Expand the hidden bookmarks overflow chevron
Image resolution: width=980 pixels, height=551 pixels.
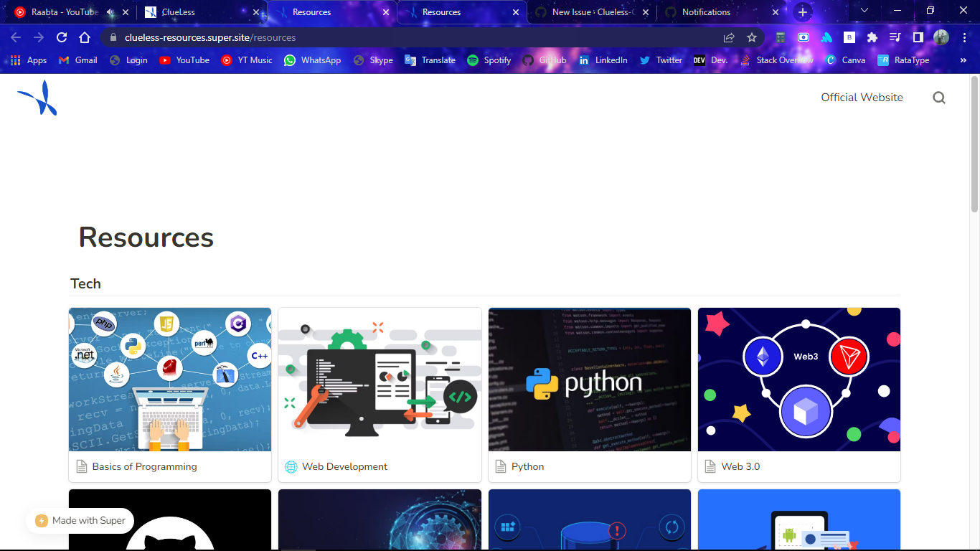[x=963, y=60]
